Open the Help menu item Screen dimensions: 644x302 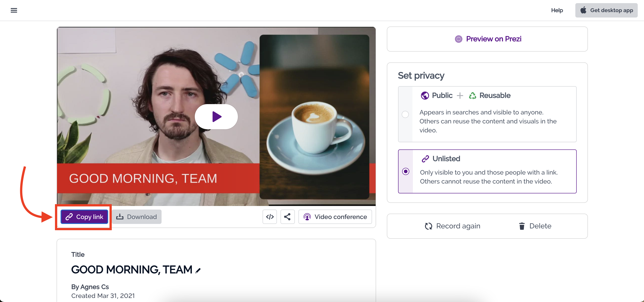[x=557, y=10]
